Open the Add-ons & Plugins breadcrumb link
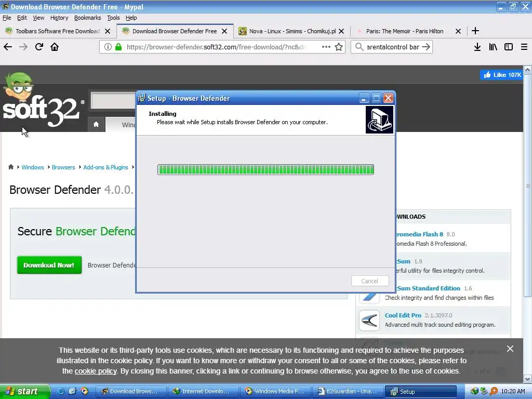The width and height of the screenshot is (532, 399). pyautogui.click(x=105, y=167)
